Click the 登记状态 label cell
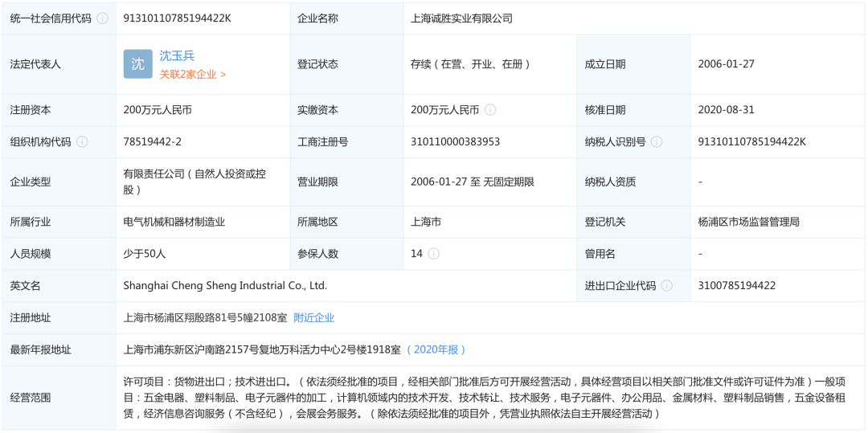Screen dimensions: 868x433 (x=347, y=64)
